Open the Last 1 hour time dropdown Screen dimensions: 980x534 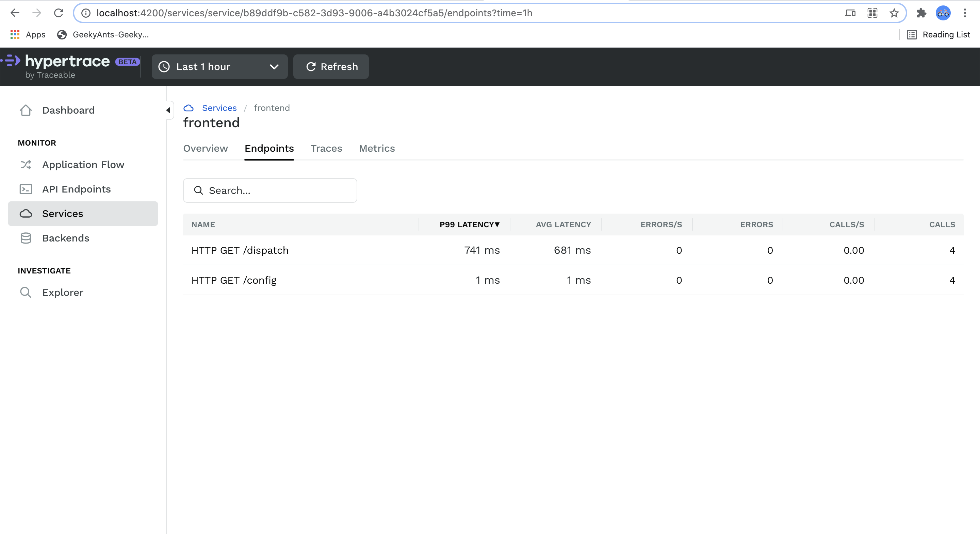click(x=219, y=67)
